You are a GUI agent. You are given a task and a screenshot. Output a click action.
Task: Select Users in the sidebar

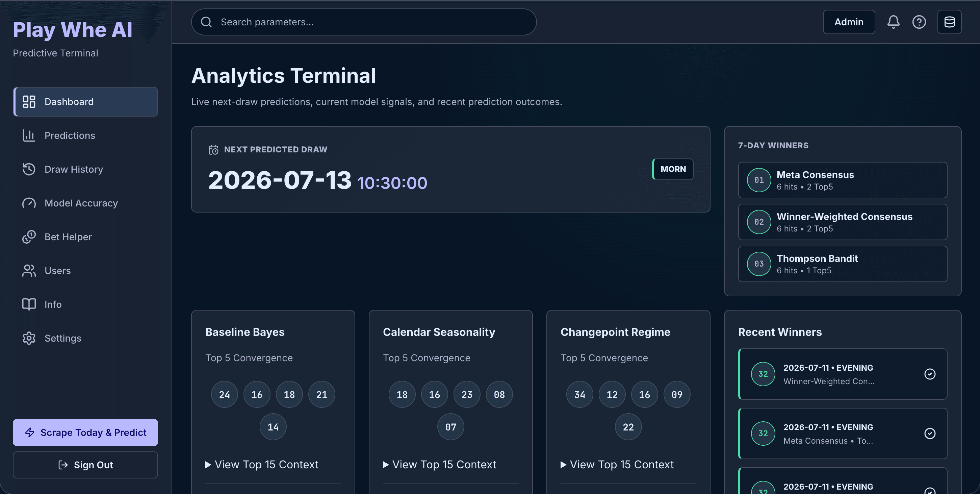point(85,271)
